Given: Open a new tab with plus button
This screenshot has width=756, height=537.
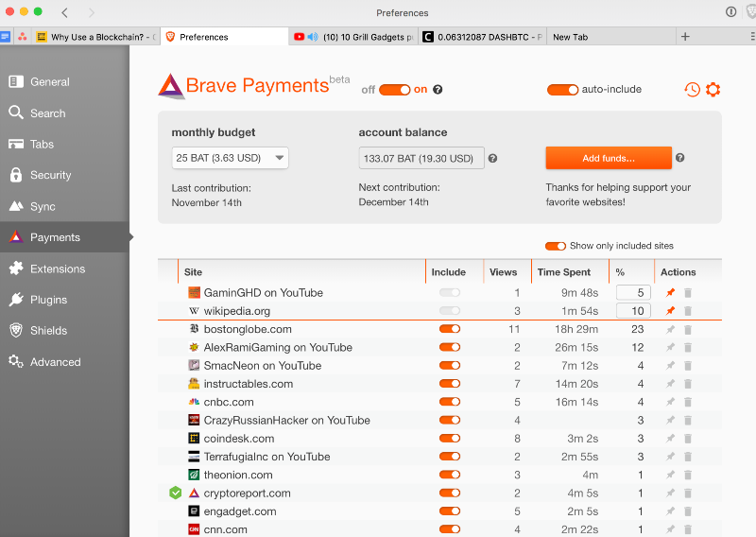Looking at the screenshot, I should point(685,37).
